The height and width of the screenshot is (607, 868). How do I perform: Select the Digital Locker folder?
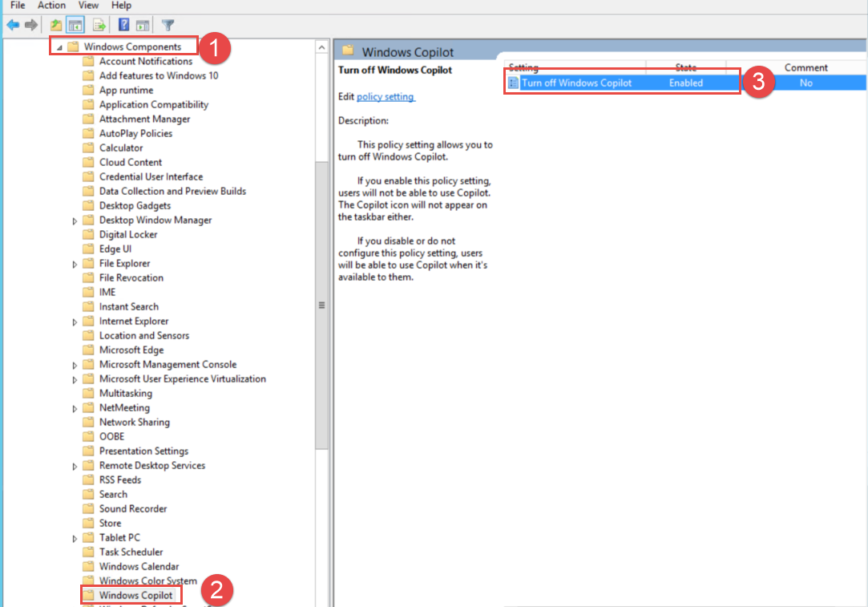(x=128, y=234)
